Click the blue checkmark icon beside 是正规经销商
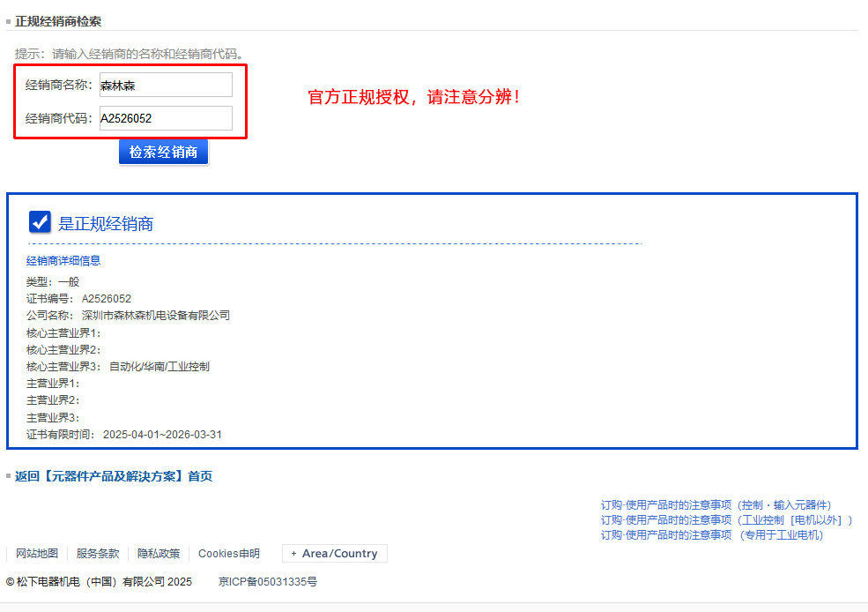This screenshot has width=868, height=612. [40, 222]
